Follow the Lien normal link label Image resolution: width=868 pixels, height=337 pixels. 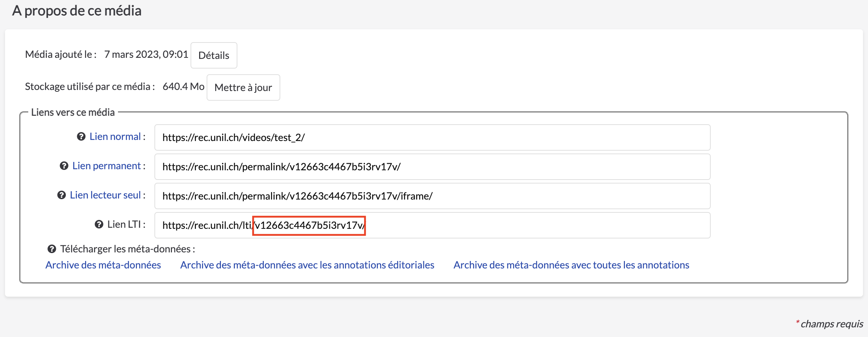click(115, 137)
